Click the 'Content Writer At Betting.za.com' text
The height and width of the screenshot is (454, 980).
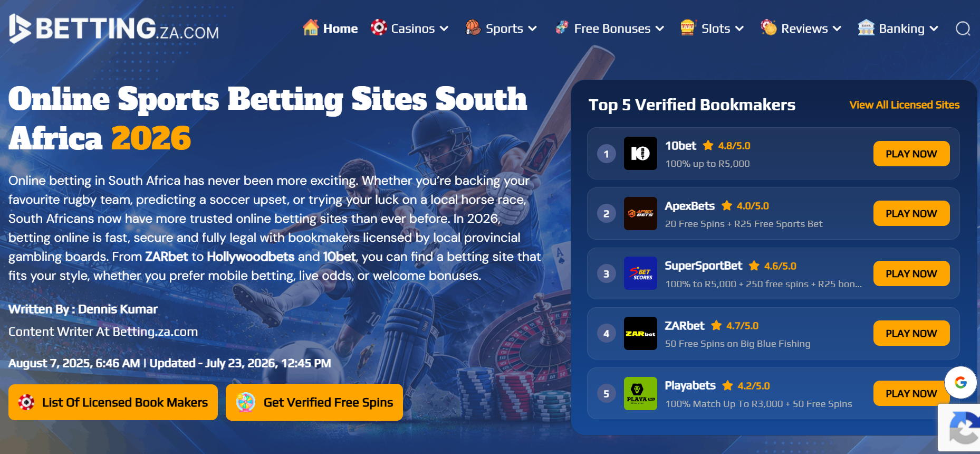tap(103, 332)
